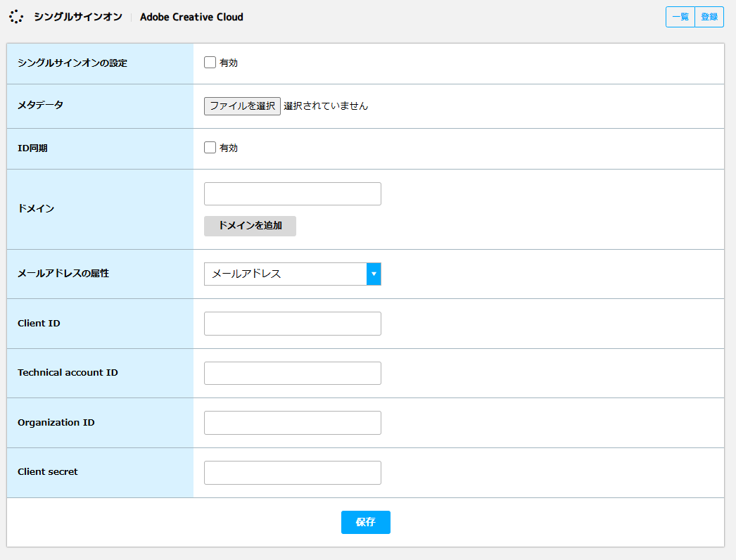This screenshot has height=560, width=736.
Task: Click the メールアドレスの属性 label
Action: click(x=63, y=274)
